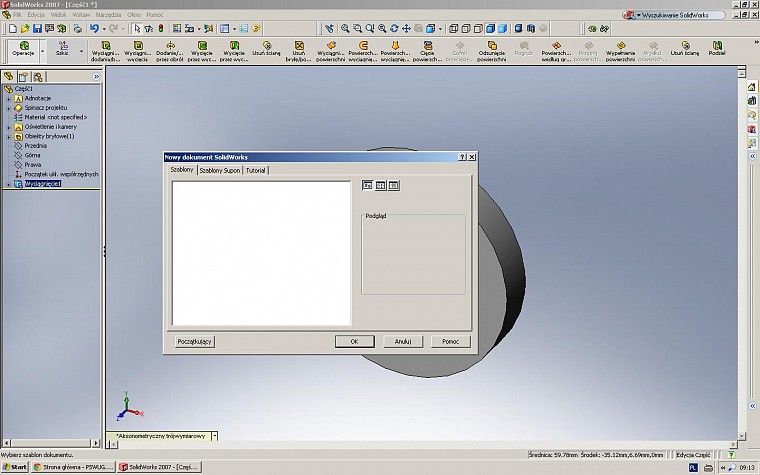
Task: Switch to the Szablony Supon tab
Action: click(220, 171)
